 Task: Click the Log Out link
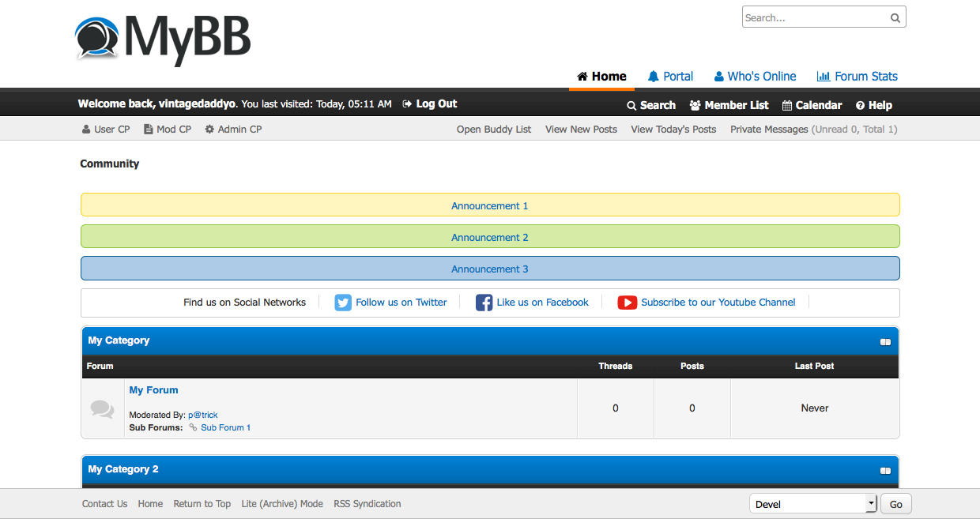430,104
